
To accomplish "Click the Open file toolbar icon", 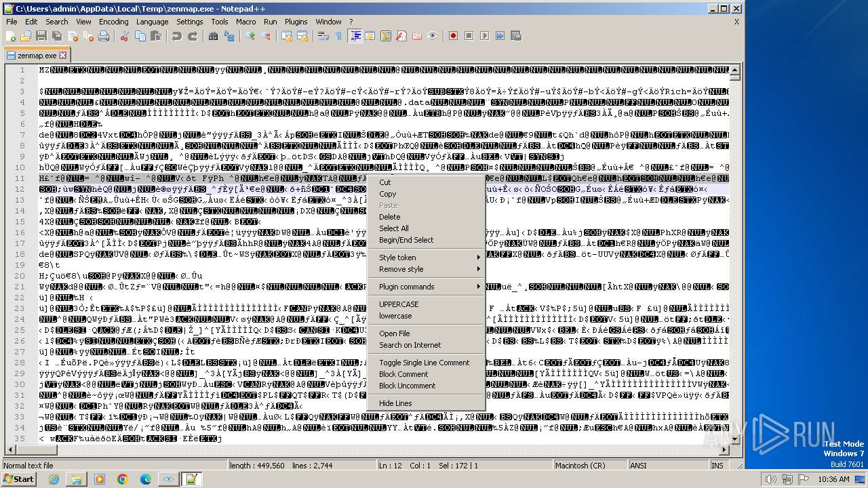I will pos(26,36).
